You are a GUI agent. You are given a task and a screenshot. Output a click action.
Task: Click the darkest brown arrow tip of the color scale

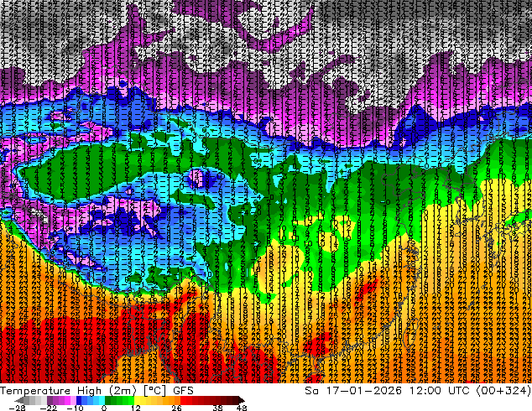[242, 400]
